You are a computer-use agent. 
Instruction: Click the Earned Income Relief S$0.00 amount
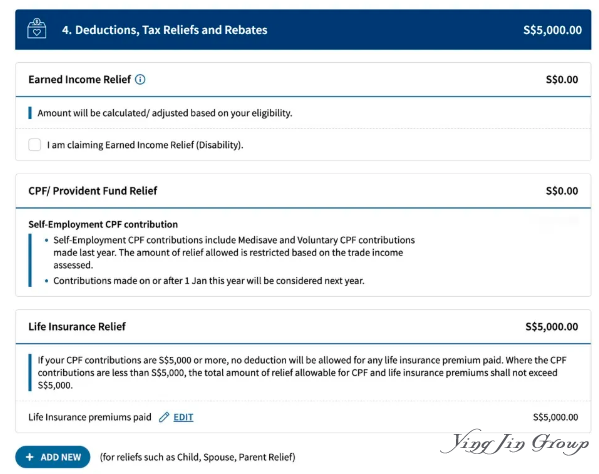pyautogui.click(x=562, y=79)
